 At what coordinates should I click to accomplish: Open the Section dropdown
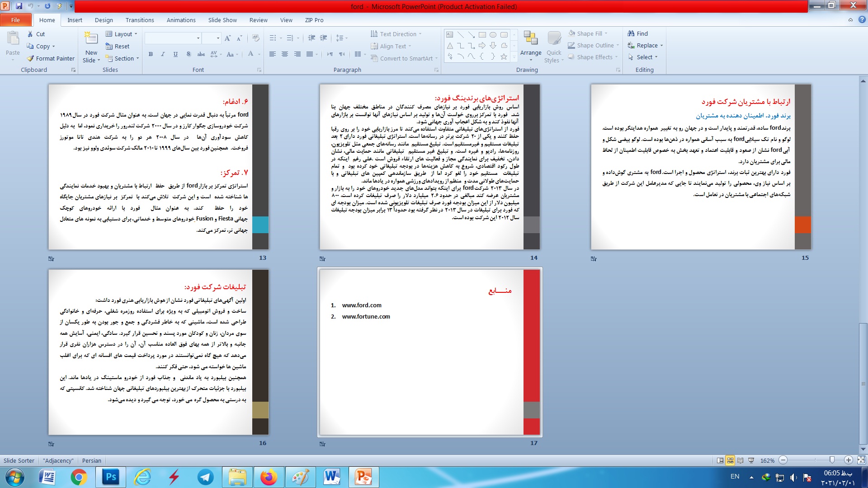122,58
